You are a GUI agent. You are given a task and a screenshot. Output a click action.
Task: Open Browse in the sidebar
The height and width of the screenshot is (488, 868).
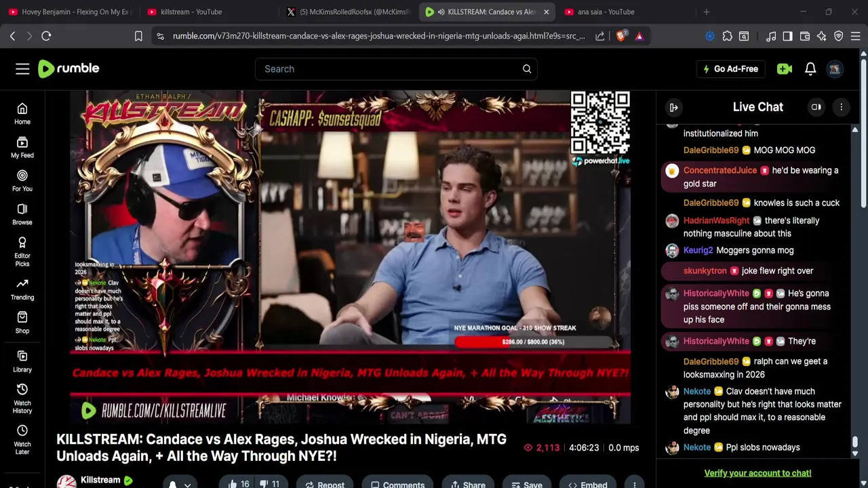[x=22, y=214]
